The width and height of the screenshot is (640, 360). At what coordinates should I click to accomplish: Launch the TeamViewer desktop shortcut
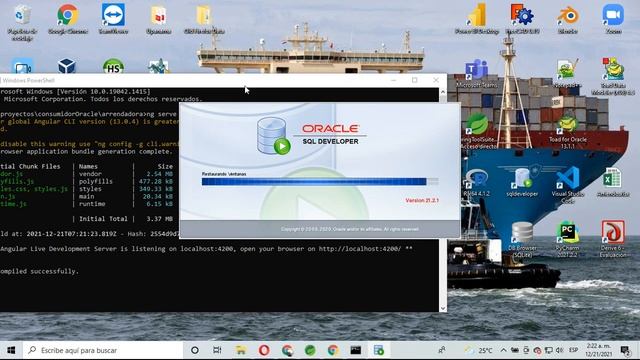click(x=113, y=19)
